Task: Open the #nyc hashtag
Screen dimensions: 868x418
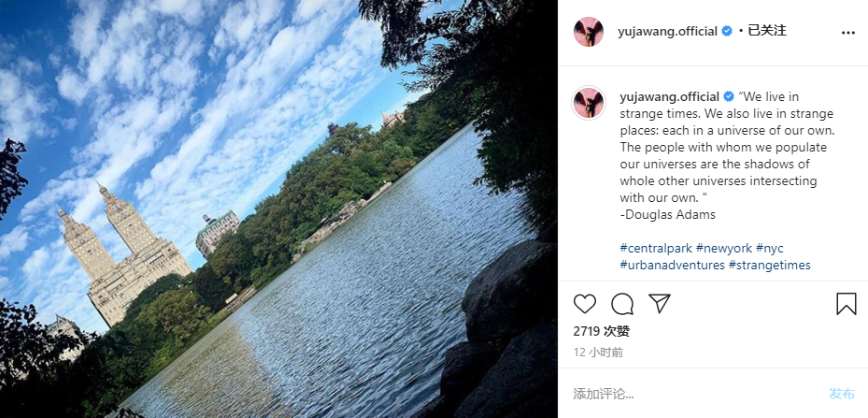Action: [x=770, y=248]
